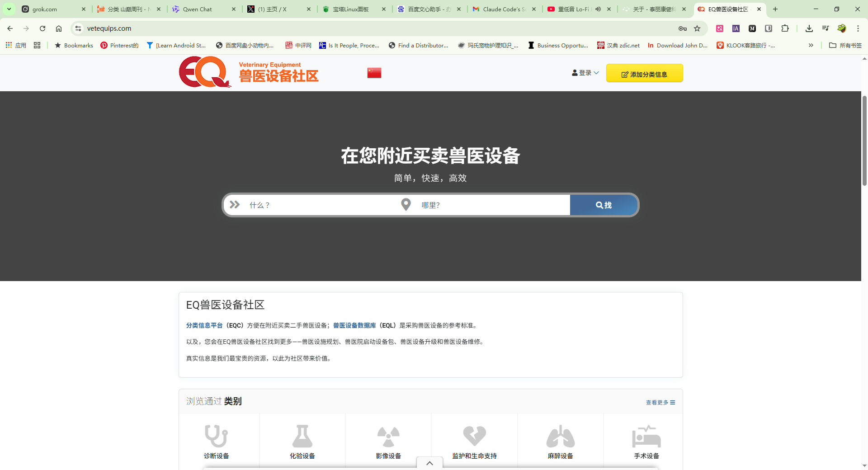Click the 添加分类信息 button
The width and height of the screenshot is (868, 470).
point(644,73)
